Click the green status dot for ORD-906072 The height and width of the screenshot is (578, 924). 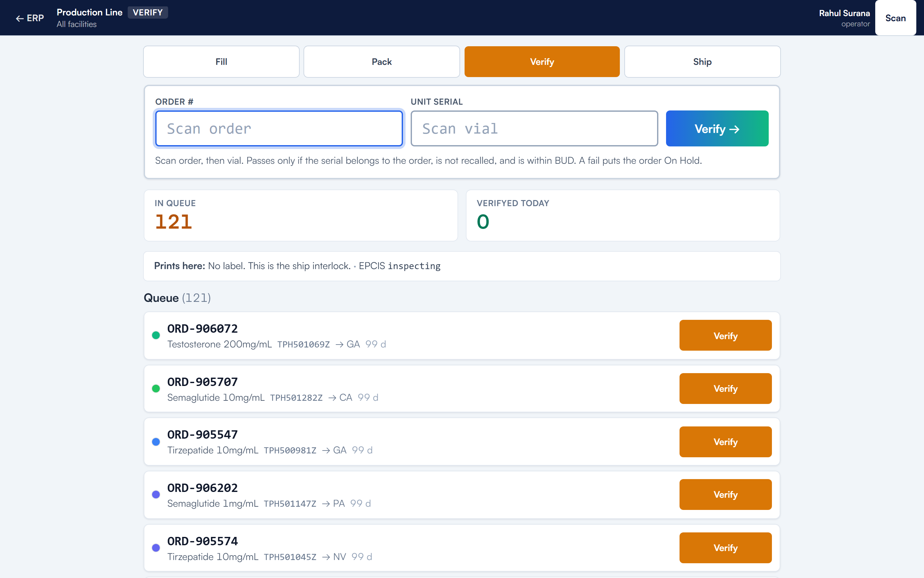coord(156,335)
